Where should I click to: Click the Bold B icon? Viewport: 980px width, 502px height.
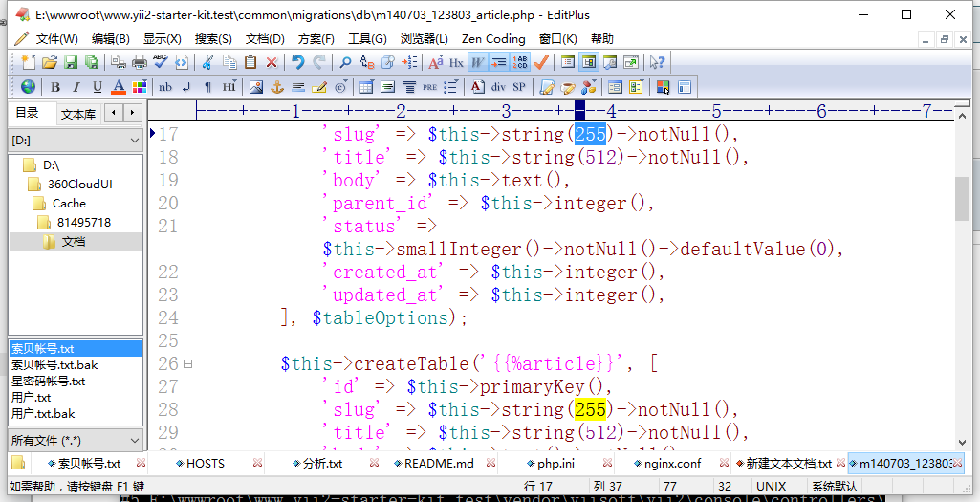click(55, 87)
